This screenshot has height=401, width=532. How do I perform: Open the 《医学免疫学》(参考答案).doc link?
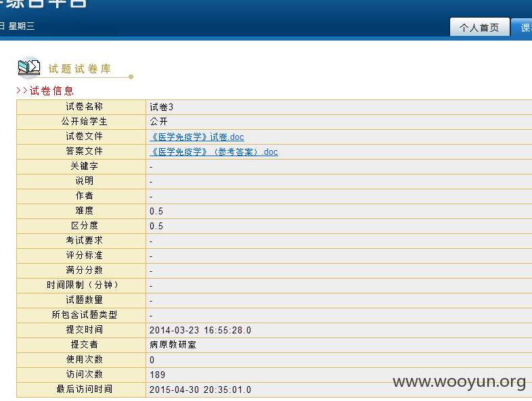pyautogui.click(x=214, y=152)
